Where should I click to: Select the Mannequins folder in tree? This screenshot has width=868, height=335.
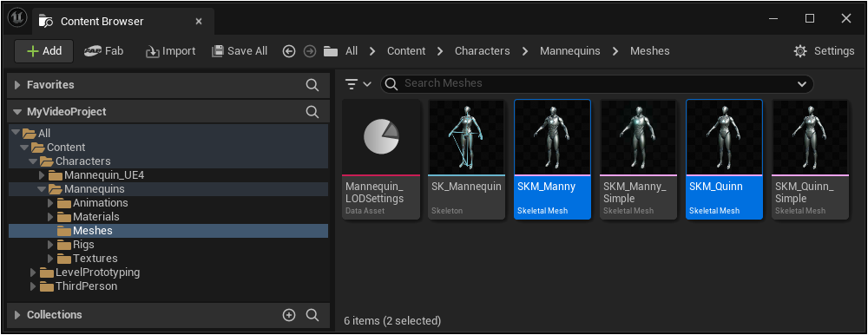pyautogui.click(x=168, y=189)
